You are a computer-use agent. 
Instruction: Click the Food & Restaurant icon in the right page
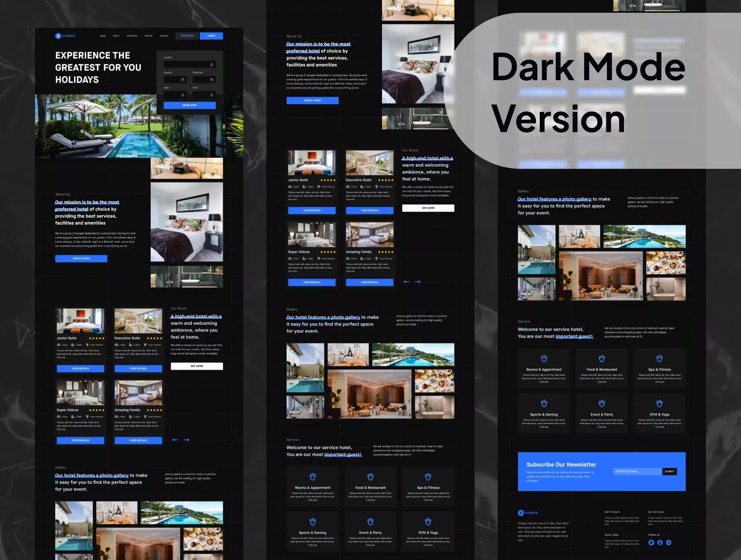[x=602, y=359]
